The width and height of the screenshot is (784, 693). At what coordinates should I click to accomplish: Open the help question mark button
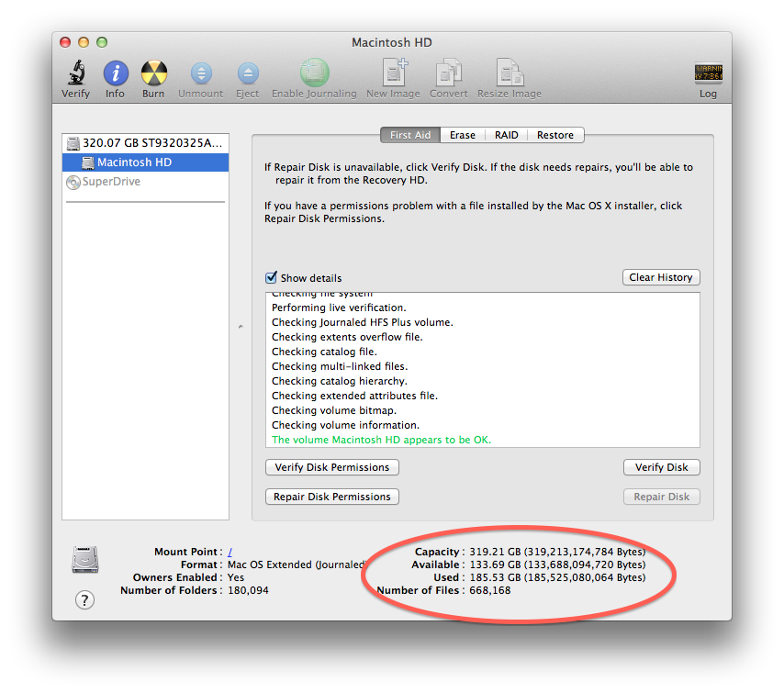[84, 599]
